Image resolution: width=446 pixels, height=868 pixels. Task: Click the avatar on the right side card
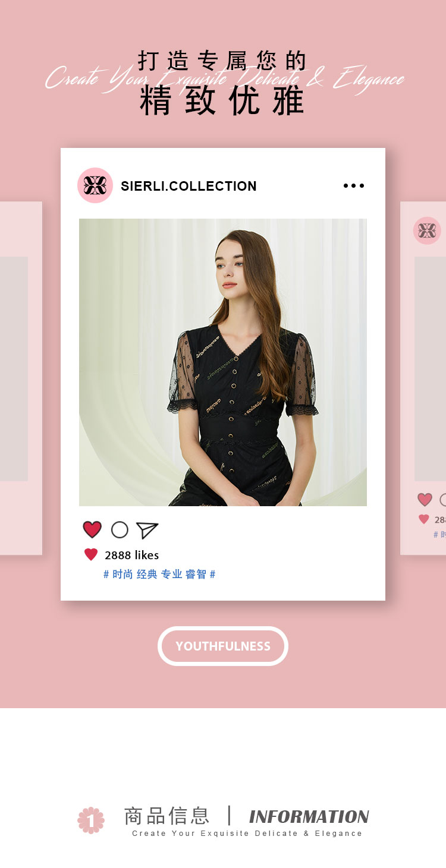pos(427,231)
